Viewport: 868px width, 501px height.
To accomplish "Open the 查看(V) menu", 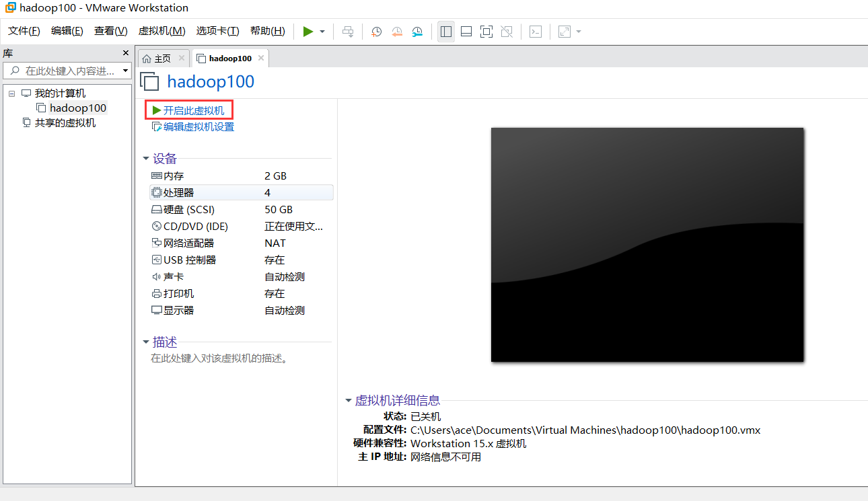I will tap(110, 31).
